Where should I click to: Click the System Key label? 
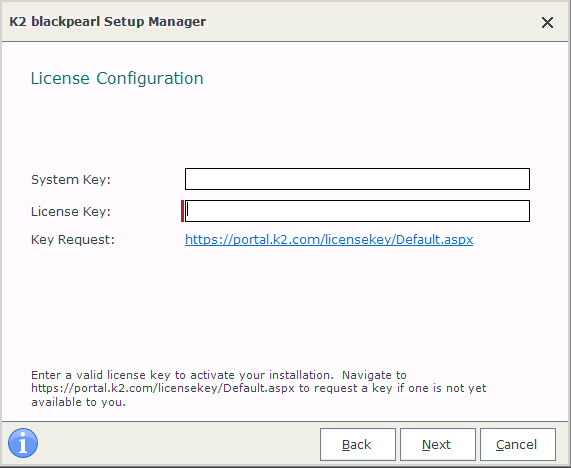pos(71,180)
